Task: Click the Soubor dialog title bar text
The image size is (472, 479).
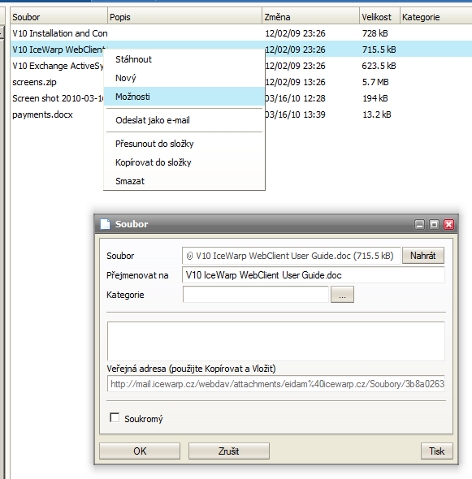Action: tap(132, 224)
